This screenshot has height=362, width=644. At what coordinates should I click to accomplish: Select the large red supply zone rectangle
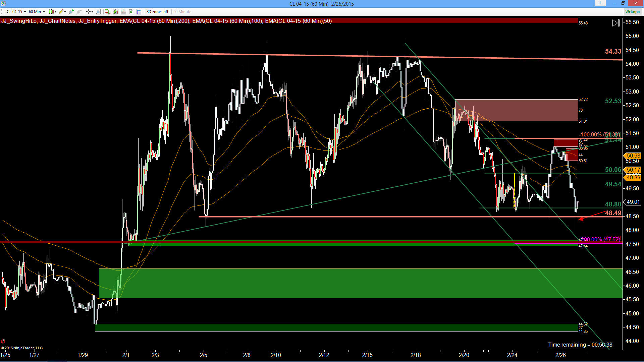[517, 110]
